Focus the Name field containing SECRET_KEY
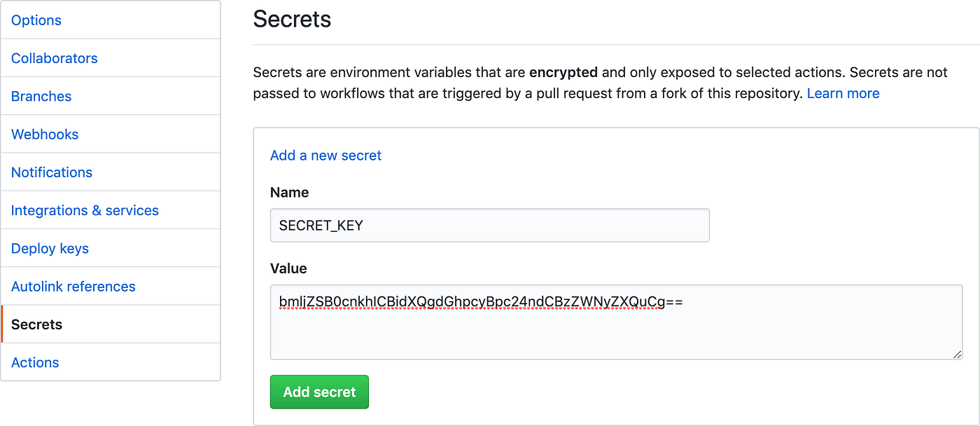The width and height of the screenshot is (980, 426). [x=489, y=226]
